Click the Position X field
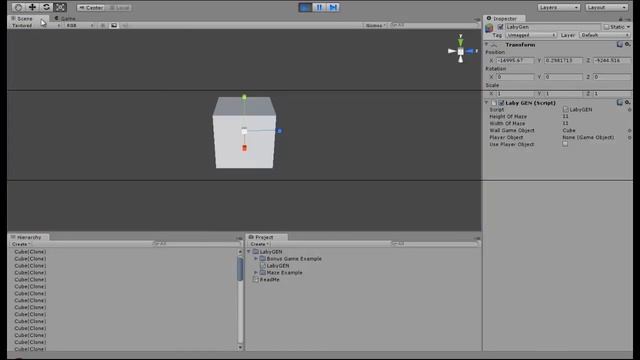 pyautogui.click(x=515, y=60)
